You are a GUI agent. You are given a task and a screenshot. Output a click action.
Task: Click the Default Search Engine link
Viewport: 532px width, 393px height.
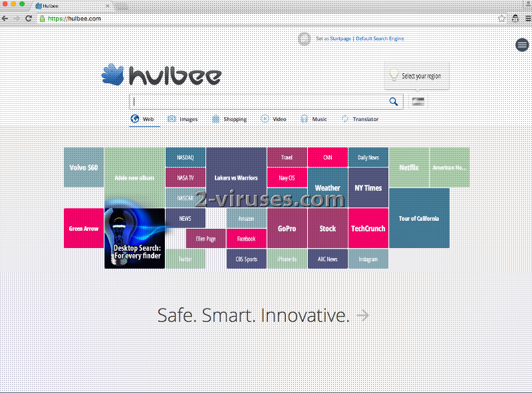pyautogui.click(x=380, y=39)
